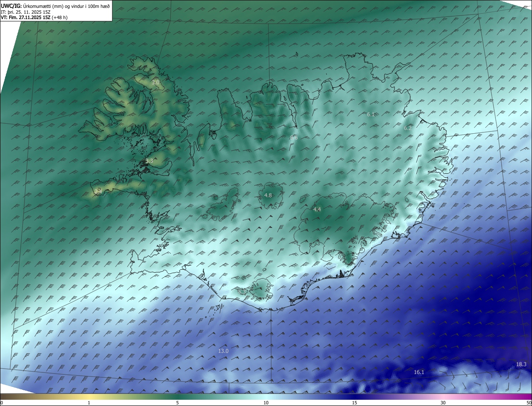Click the VT valid time line
This screenshot has height=406, width=532.
click(x=34, y=17)
